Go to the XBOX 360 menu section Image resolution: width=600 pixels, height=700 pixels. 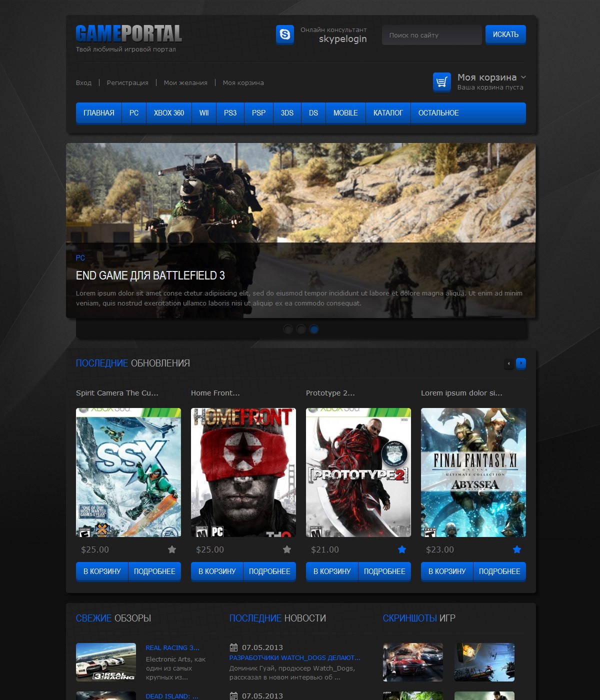coord(169,113)
